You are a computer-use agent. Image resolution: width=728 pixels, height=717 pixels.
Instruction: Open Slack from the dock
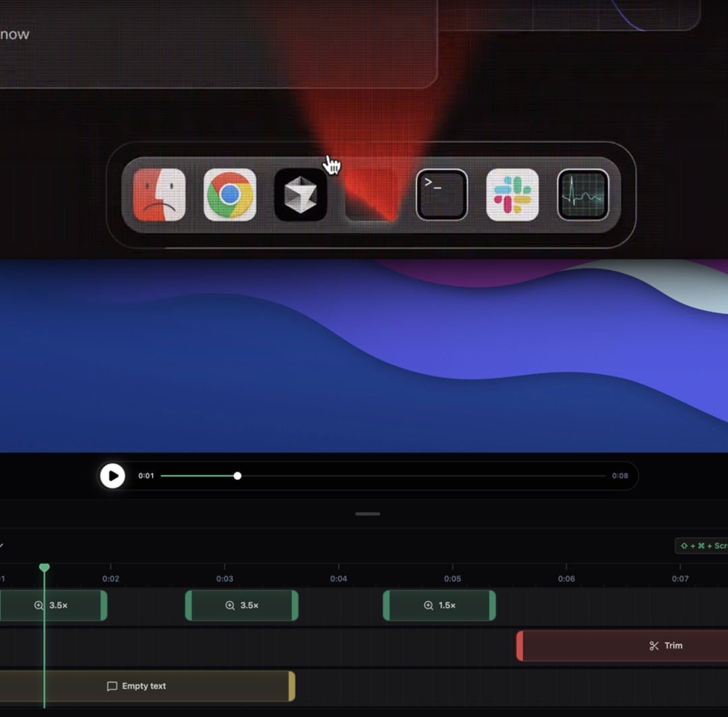512,195
